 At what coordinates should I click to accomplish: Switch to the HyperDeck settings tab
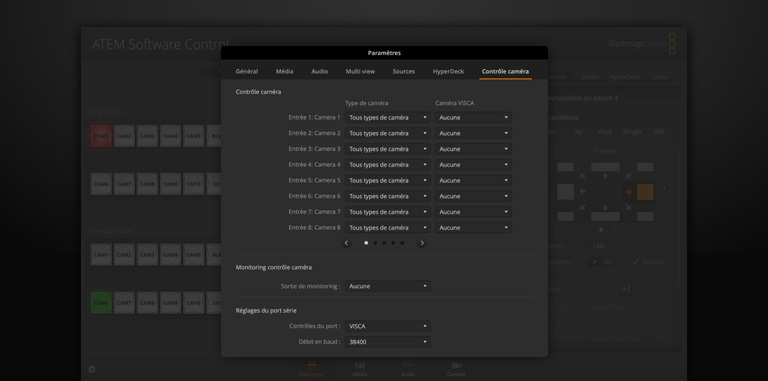pyautogui.click(x=448, y=71)
